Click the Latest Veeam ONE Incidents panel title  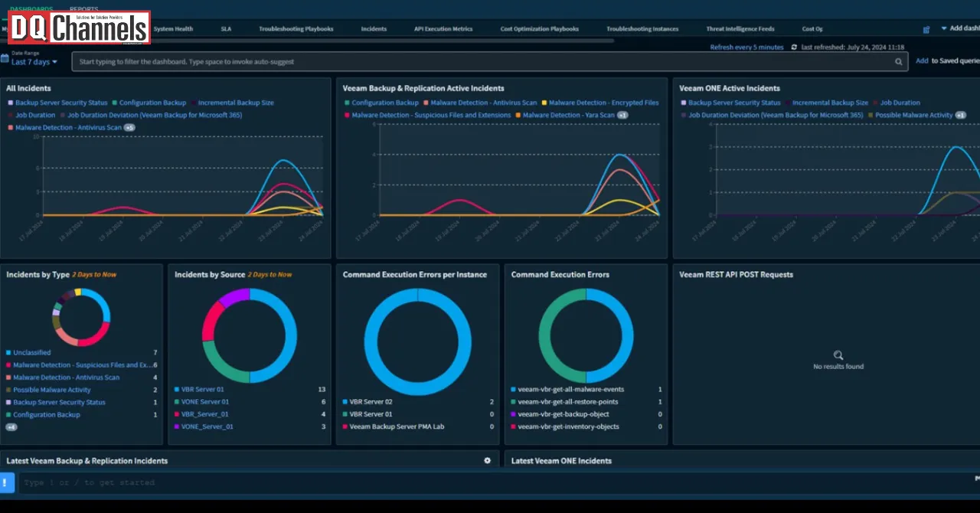point(561,461)
